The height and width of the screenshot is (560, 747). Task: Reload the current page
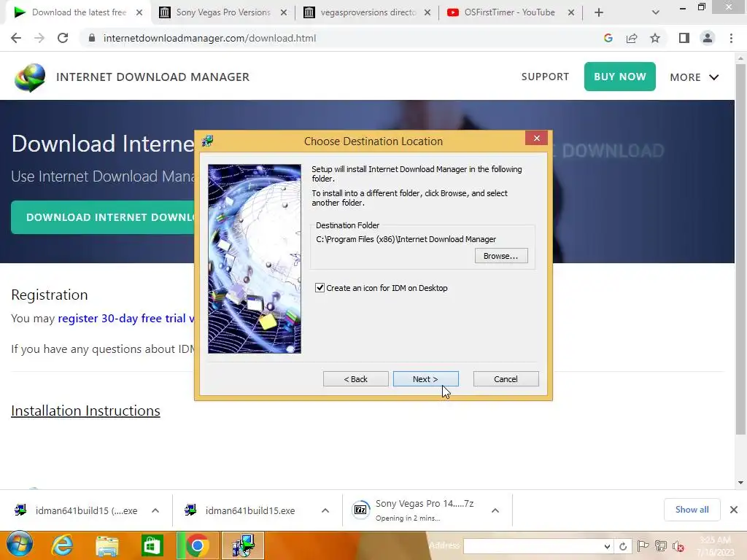(63, 38)
